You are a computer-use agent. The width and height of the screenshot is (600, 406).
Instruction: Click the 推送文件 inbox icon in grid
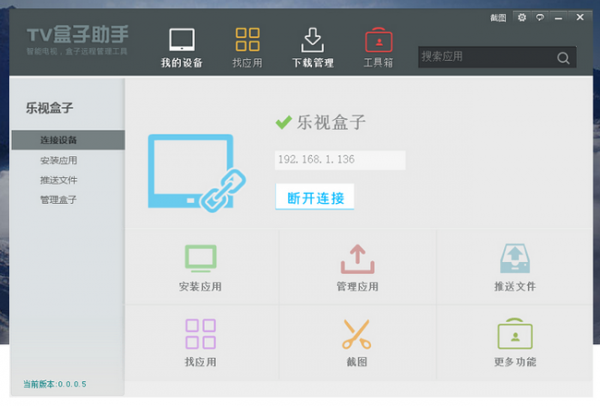(x=514, y=258)
